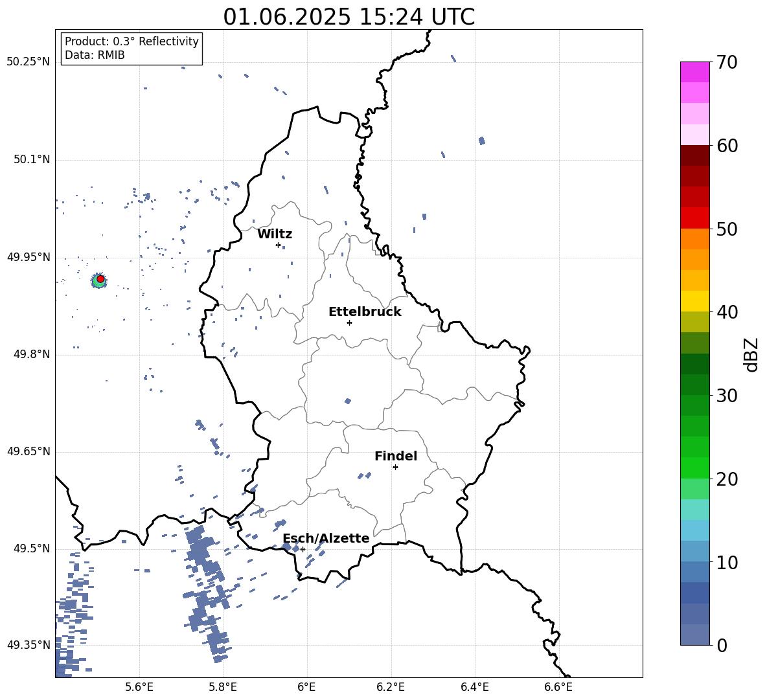Click the 49.95°N latitude label

click(x=29, y=257)
